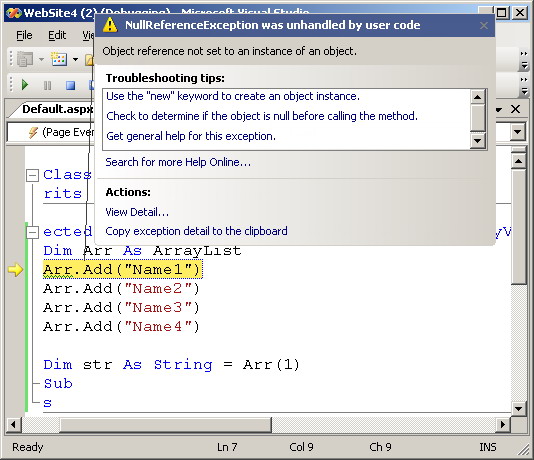The width and height of the screenshot is (534, 460).
Task: Click Search for more Help Online link
Action: click(178, 162)
